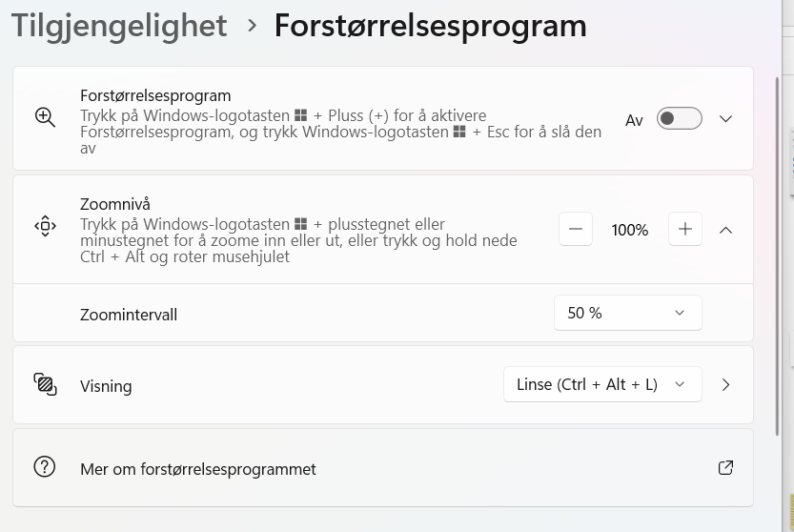Open the Zoomintervall 50 % dropdown
The height and width of the screenshot is (532, 794).
[x=628, y=313]
